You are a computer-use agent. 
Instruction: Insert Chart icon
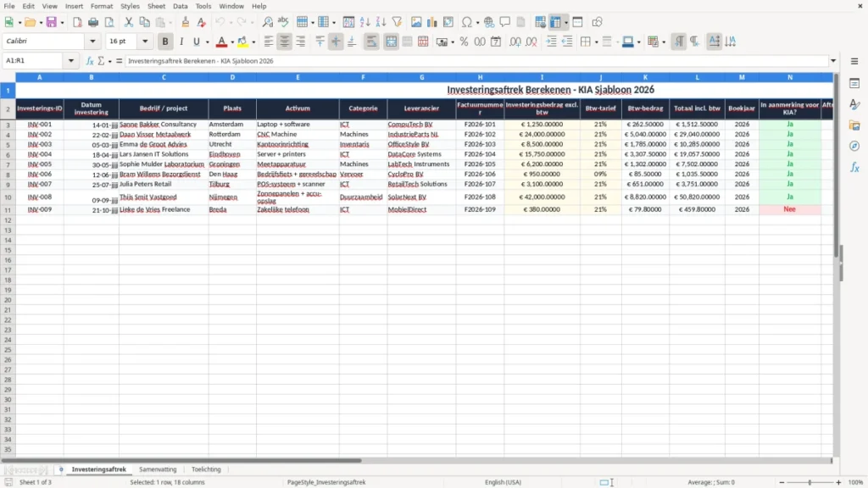pyautogui.click(x=432, y=22)
